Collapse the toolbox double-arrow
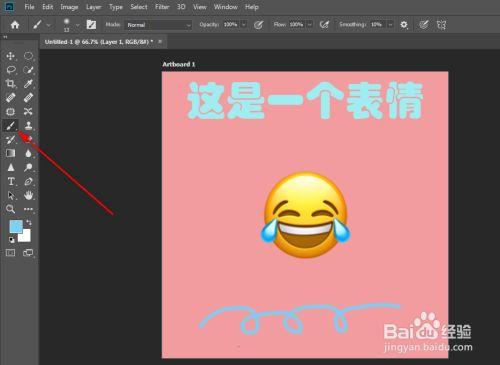Viewport: 500px width, 365px height. (5, 37)
